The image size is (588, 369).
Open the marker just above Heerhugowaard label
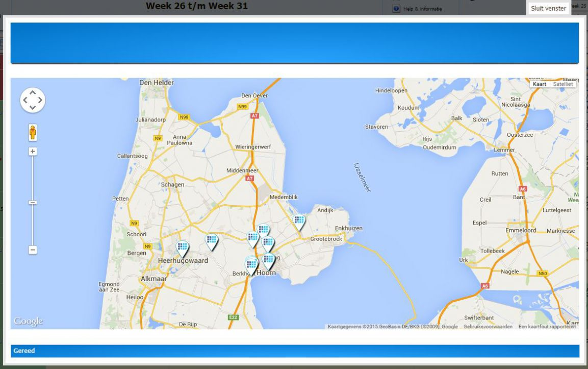[x=183, y=249]
